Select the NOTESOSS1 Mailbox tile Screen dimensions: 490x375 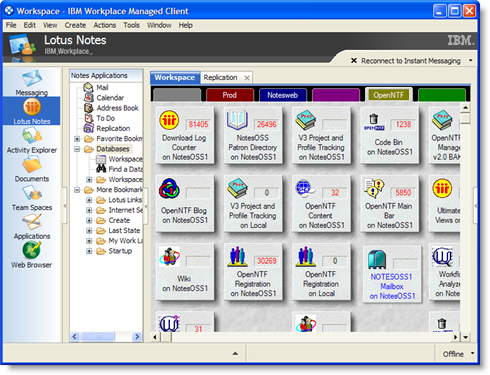[392, 274]
